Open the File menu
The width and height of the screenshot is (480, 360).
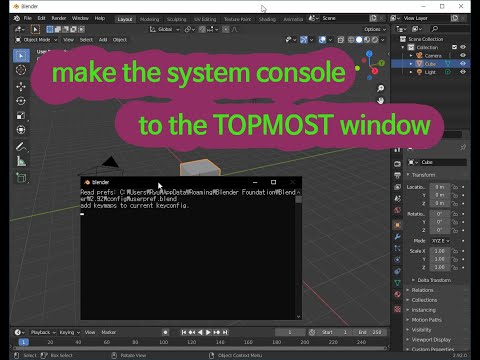pyautogui.click(x=28, y=18)
